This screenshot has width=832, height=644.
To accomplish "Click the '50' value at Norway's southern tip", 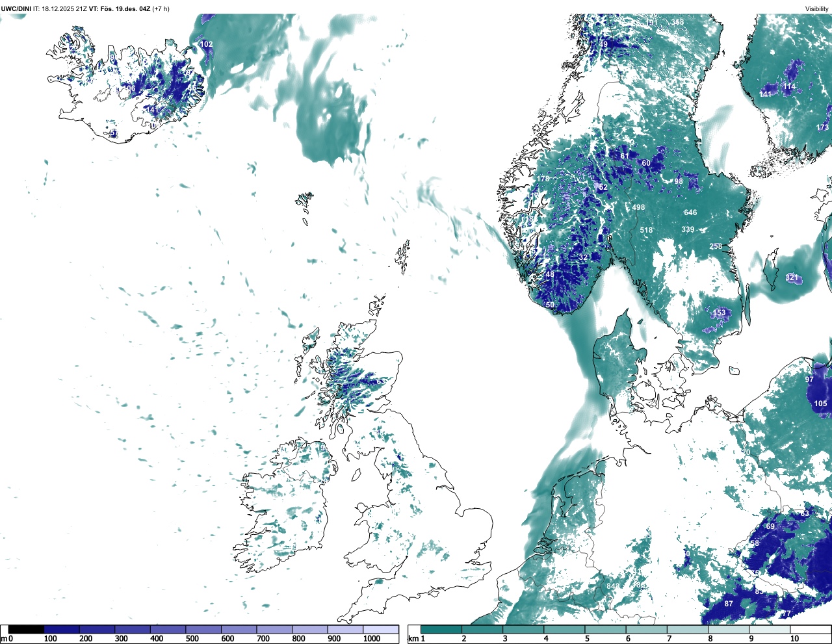I will (x=550, y=305).
